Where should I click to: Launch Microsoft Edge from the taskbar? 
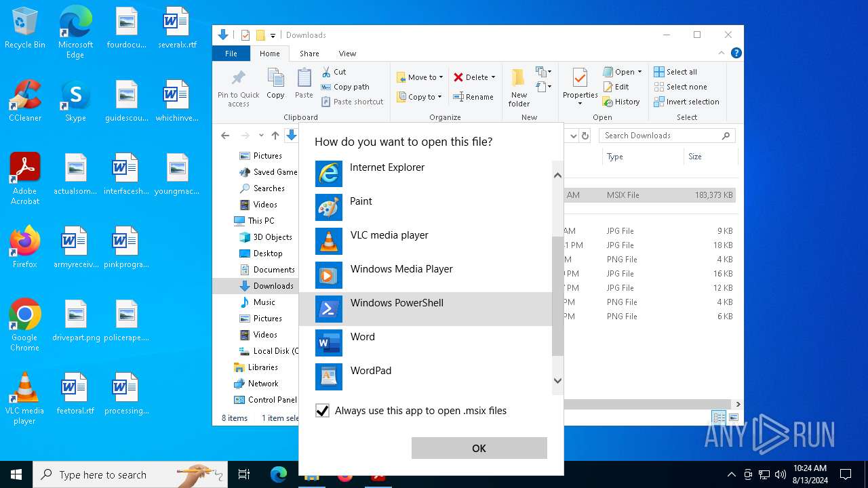coord(279,474)
